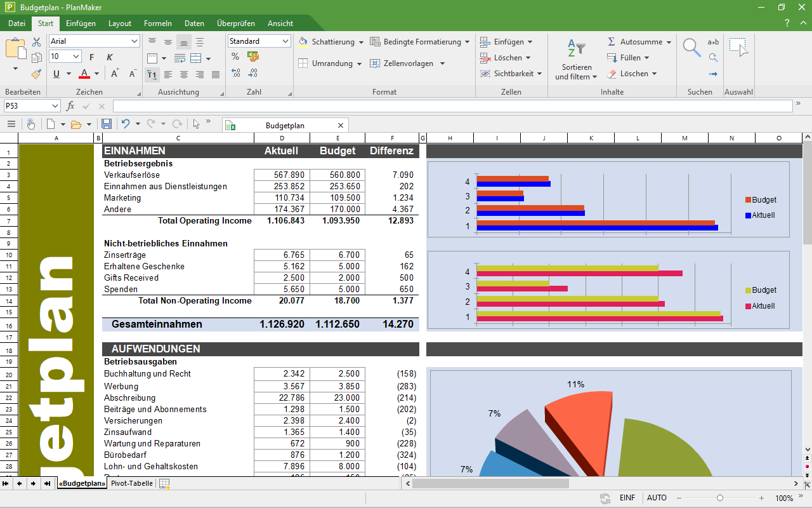812x508 pixels.
Task: Apply percentage number format
Action: tap(235, 56)
